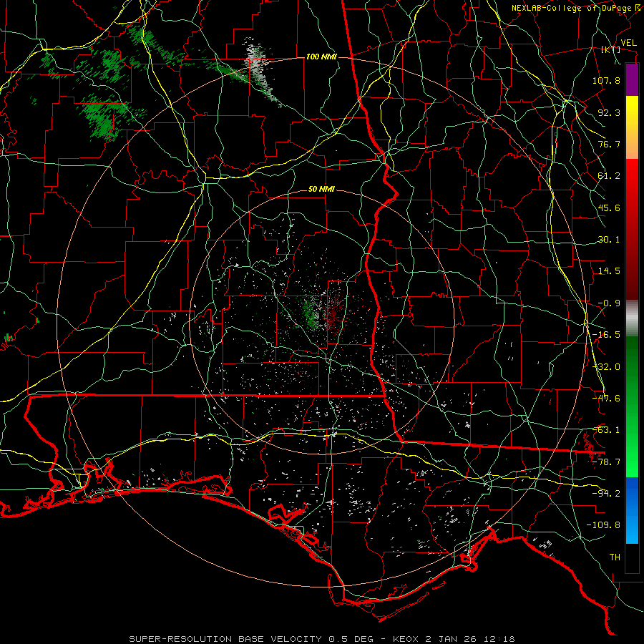The height and width of the screenshot is (644, 644).
Task: Click the 92.3 velocity scale value
Action: click(x=609, y=112)
